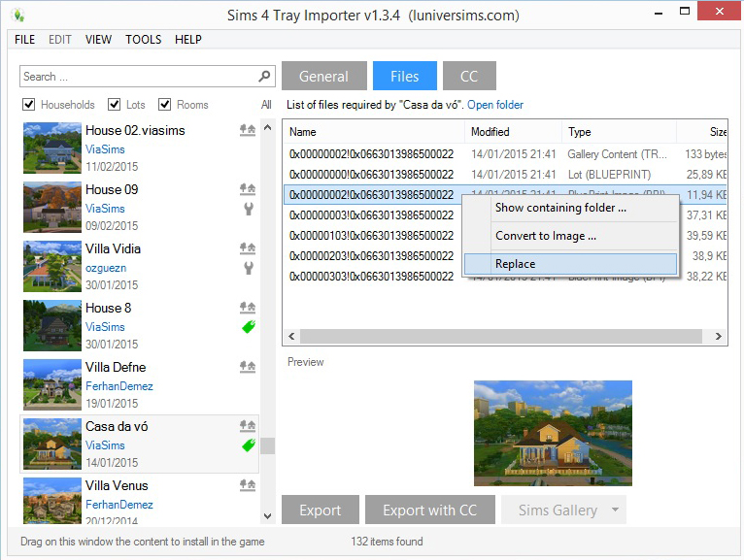Click the item list vertical scrollbar thumb
Image resolution: width=744 pixels, height=560 pixels.
tap(268, 445)
